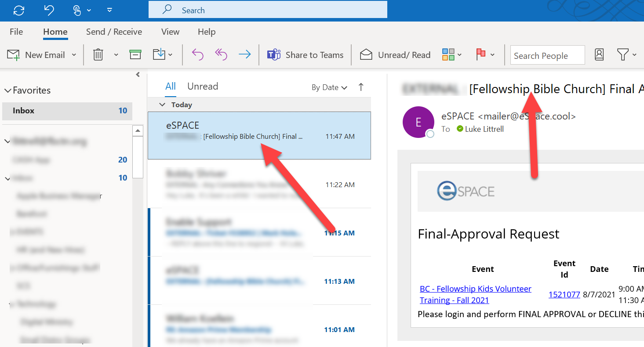
Task: Open Customize Quick Access Toolbar arrow
Action: pyautogui.click(x=109, y=10)
